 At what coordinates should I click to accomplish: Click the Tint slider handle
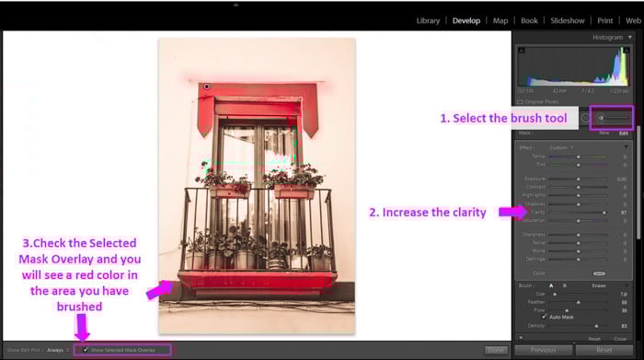tap(579, 165)
